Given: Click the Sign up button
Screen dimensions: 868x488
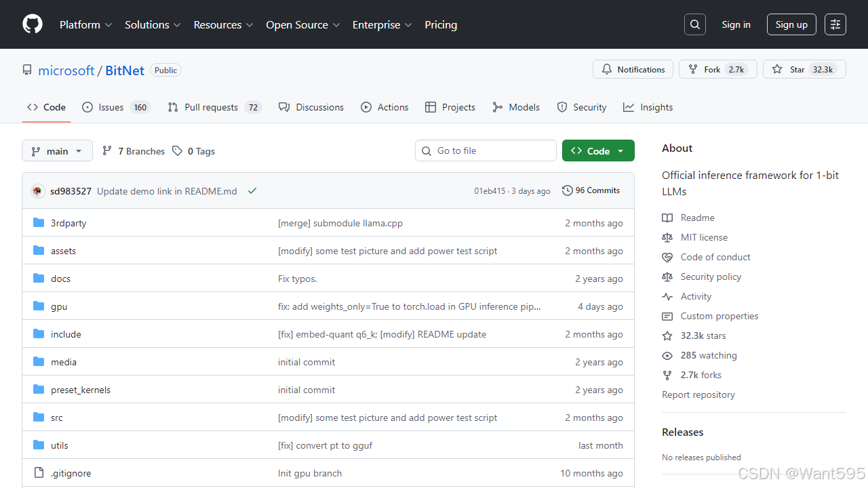Looking at the screenshot, I should tap(791, 24).
